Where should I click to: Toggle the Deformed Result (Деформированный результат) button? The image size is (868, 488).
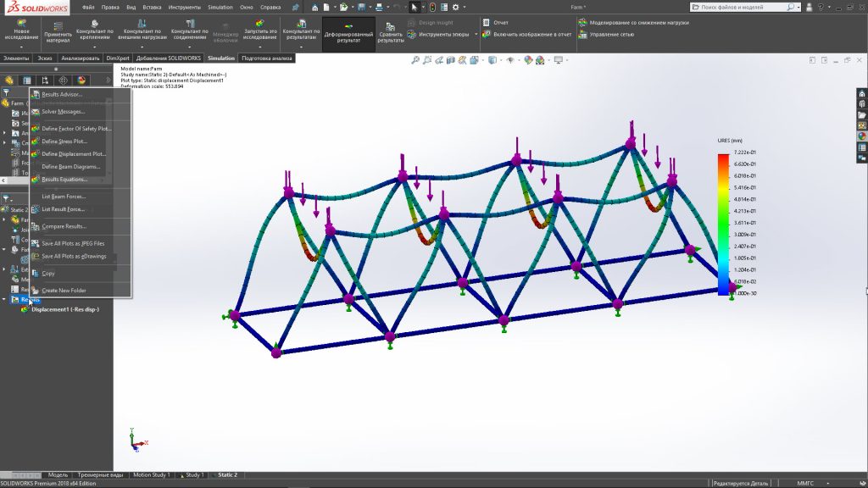tap(348, 34)
